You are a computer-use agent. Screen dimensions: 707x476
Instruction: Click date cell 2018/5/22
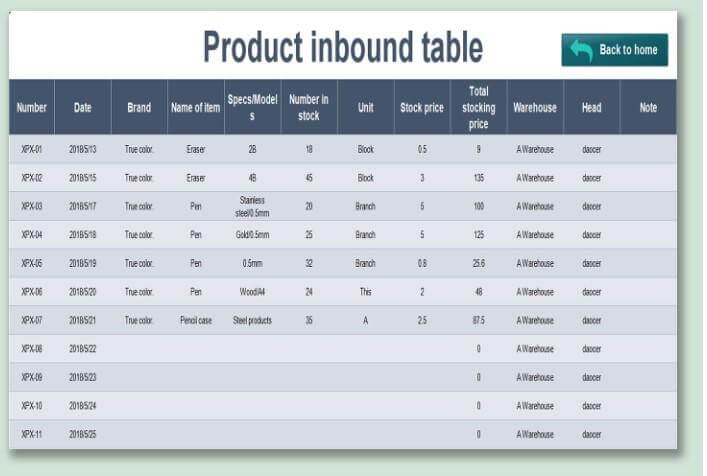coord(83,348)
